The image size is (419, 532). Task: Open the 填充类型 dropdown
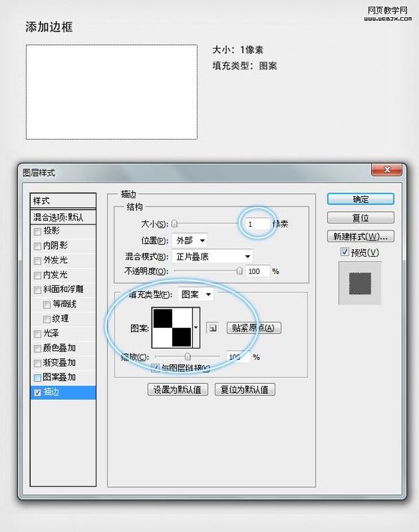pyautogui.click(x=196, y=294)
